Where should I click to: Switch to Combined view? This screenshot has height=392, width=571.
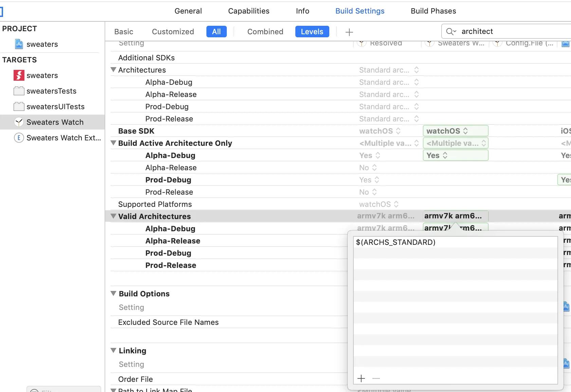[265, 32]
